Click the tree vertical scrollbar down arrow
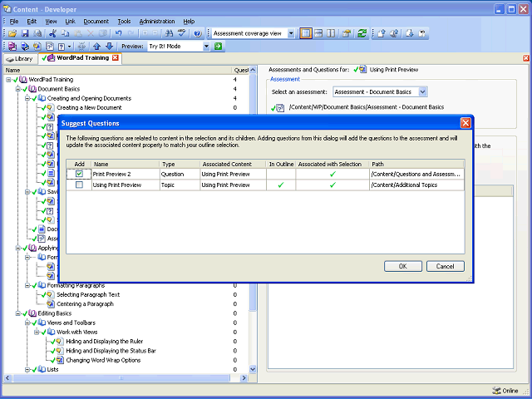 coord(253,369)
